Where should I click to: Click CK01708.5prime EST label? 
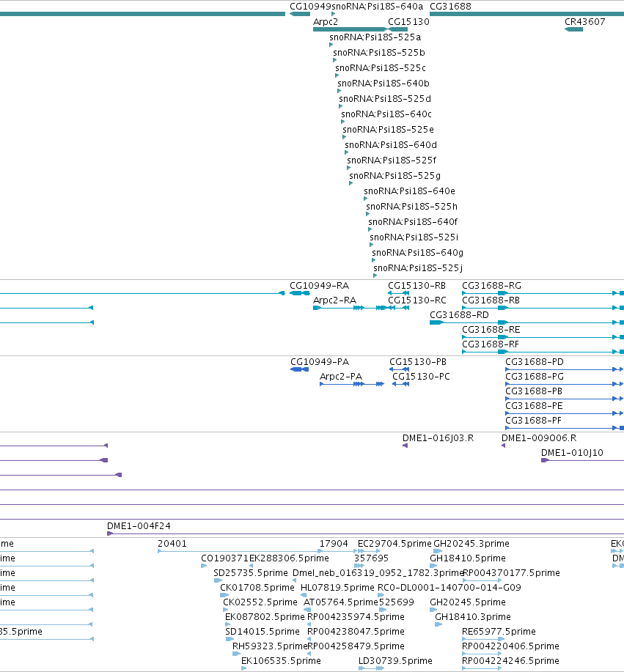(x=257, y=588)
